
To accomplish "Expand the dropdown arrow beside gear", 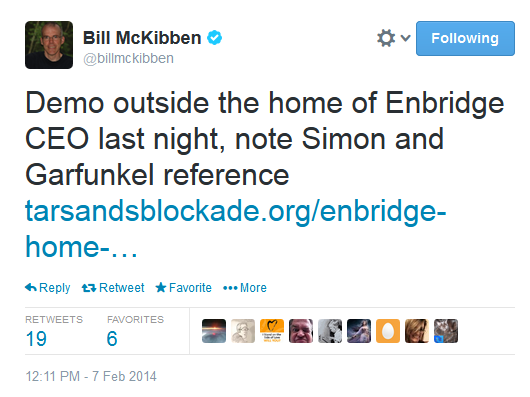I will tap(406, 38).
